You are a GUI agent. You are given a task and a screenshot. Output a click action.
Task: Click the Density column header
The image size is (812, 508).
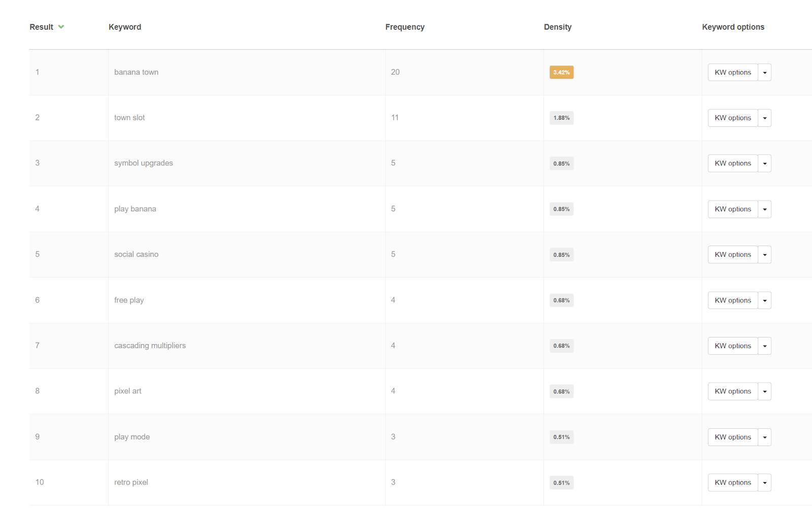tap(557, 27)
